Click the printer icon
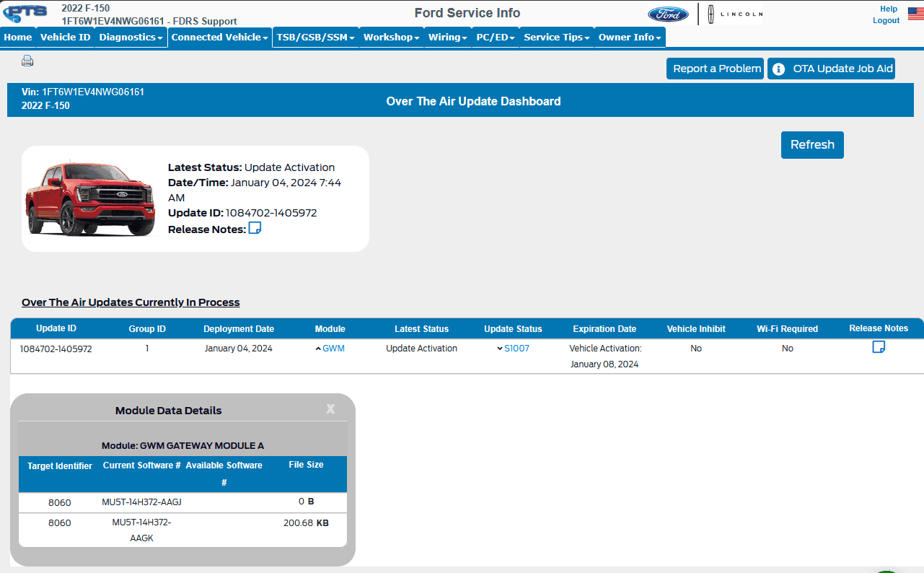 pyautogui.click(x=27, y=61)
